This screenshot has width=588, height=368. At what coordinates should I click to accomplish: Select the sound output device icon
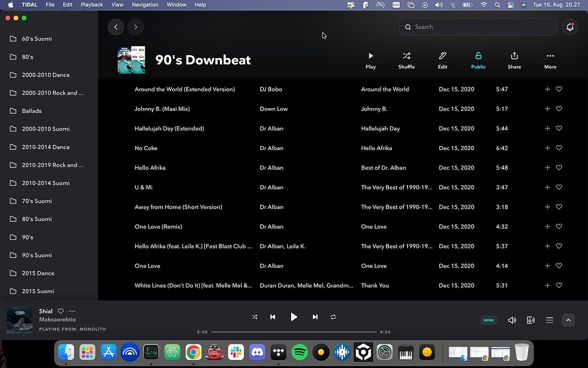click(x=531, y=320)
